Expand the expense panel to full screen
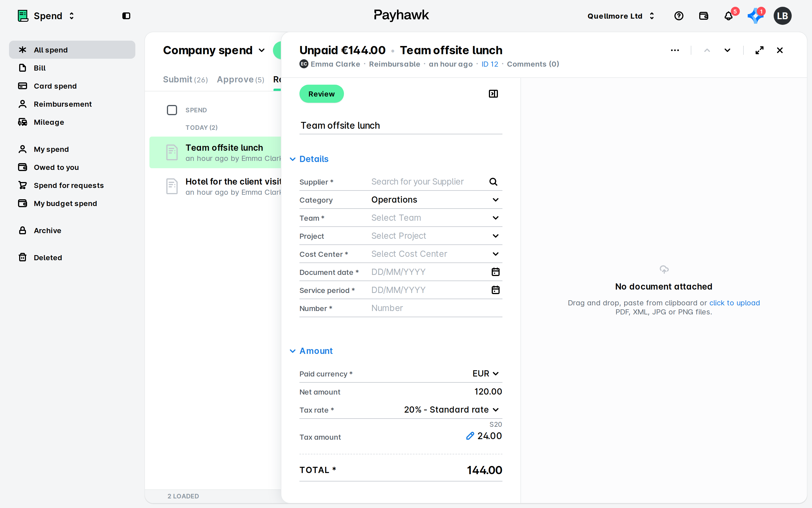 [759, 51]
